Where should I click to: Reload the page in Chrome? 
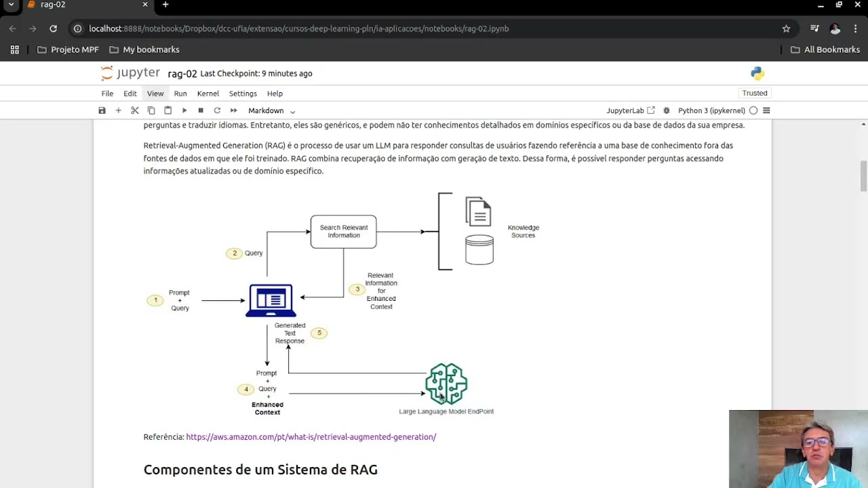pyautogui.click(x=53, y=28)
